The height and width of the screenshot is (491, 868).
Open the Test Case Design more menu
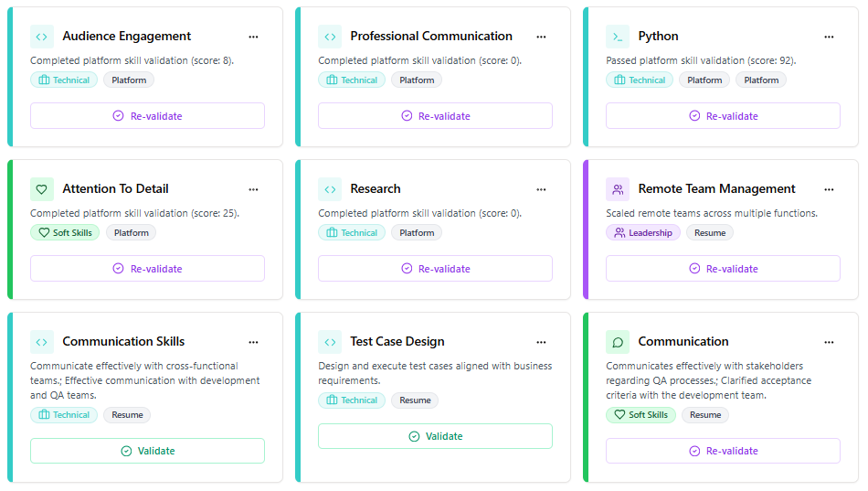(541, 342)
